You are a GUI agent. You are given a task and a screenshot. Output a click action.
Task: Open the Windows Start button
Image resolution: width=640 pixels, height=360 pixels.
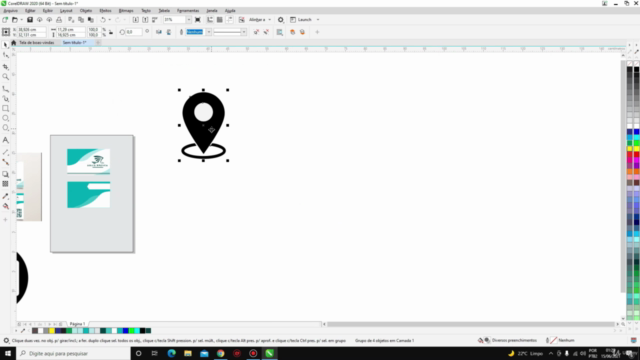point(8,353)
